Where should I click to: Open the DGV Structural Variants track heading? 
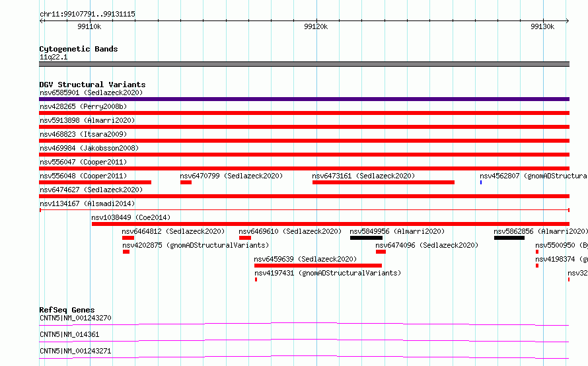pyautogui.click(x=92, y=85)
